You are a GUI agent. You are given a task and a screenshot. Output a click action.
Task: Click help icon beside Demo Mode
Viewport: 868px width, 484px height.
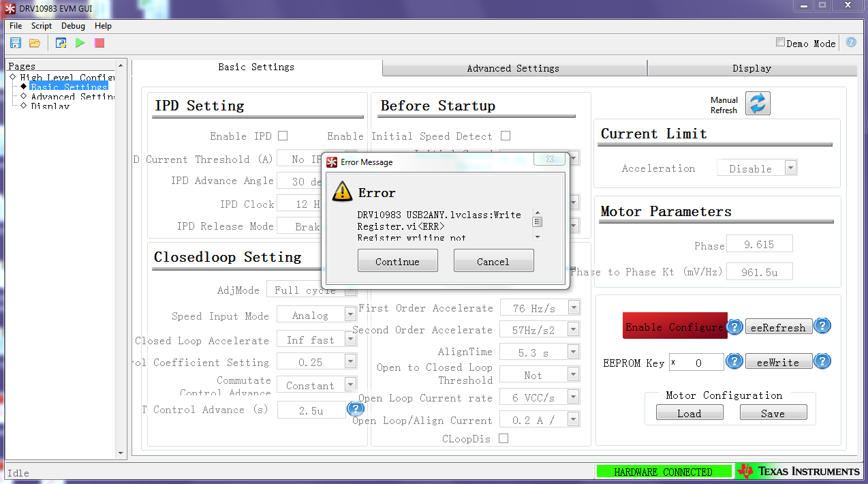click(851, 42)
